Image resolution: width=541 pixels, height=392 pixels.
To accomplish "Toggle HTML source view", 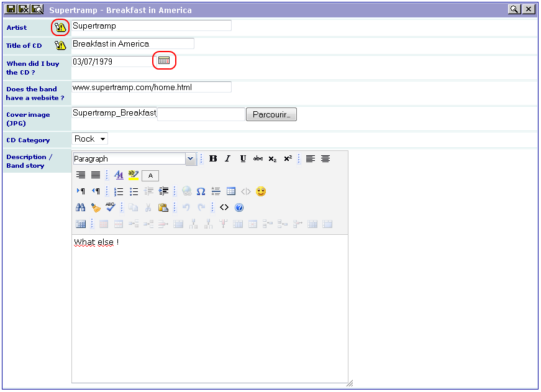I will [x=224, y=207].
